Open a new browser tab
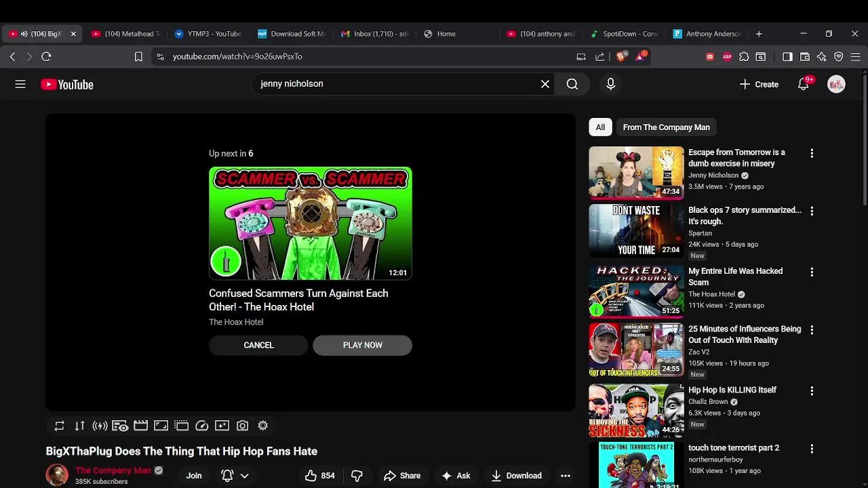This screenshot has height=488, width=868. (759, 34)
